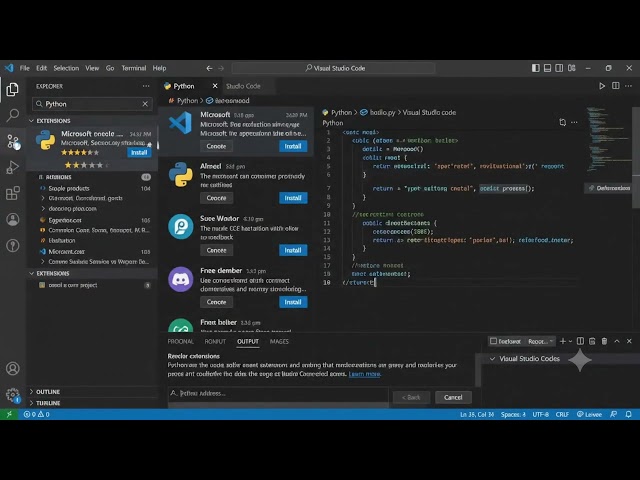
Task: Go back with the left arrow in title bar
Action: click(209, 68)
